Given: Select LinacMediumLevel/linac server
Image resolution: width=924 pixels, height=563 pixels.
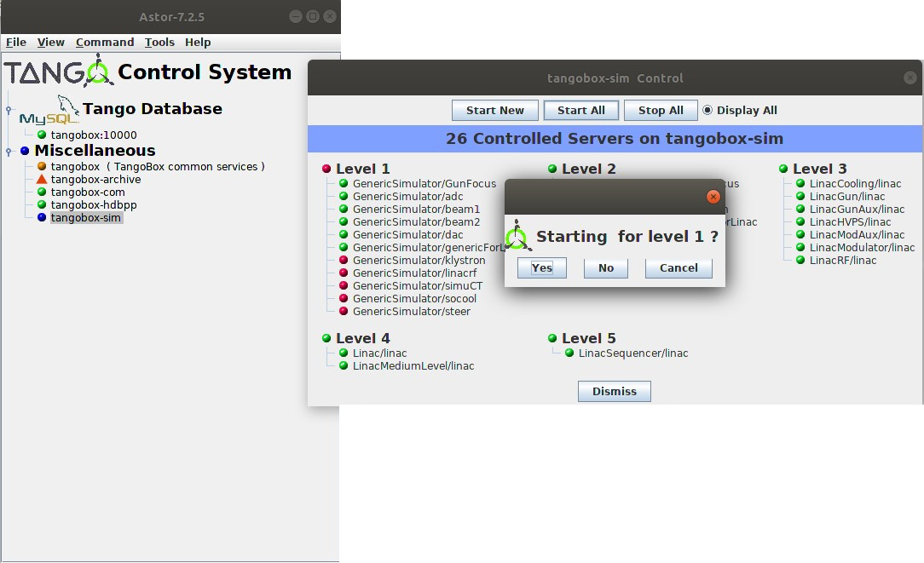Looking at the screenshot, I should coord(413,365).
